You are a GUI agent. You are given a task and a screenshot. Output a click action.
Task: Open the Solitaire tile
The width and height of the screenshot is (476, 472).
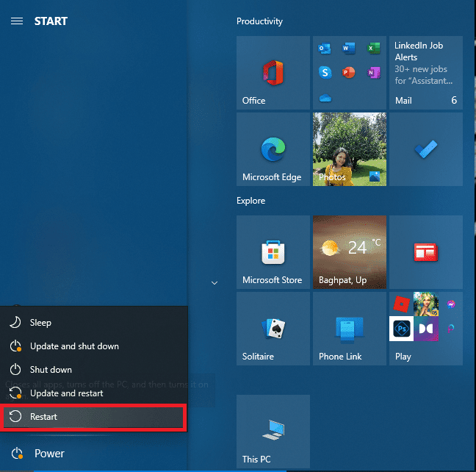tap(273, 329)
